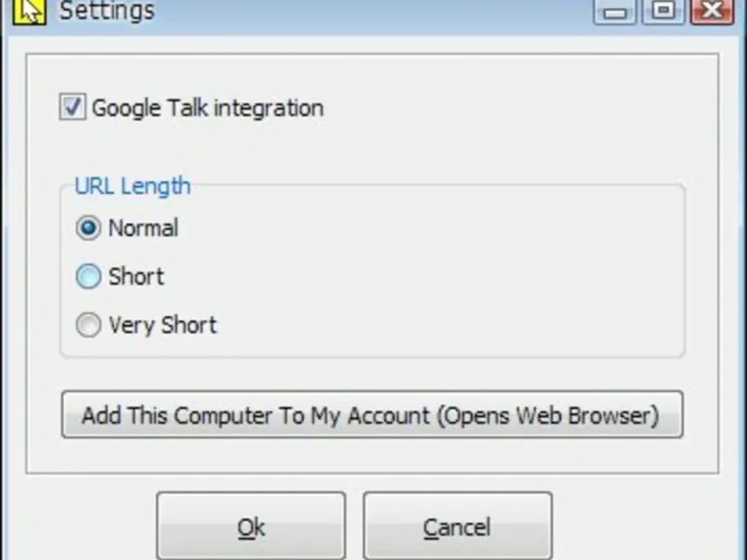Choose the Short URL length radio button
Screen dimensions: 747x560
[89, 276]
